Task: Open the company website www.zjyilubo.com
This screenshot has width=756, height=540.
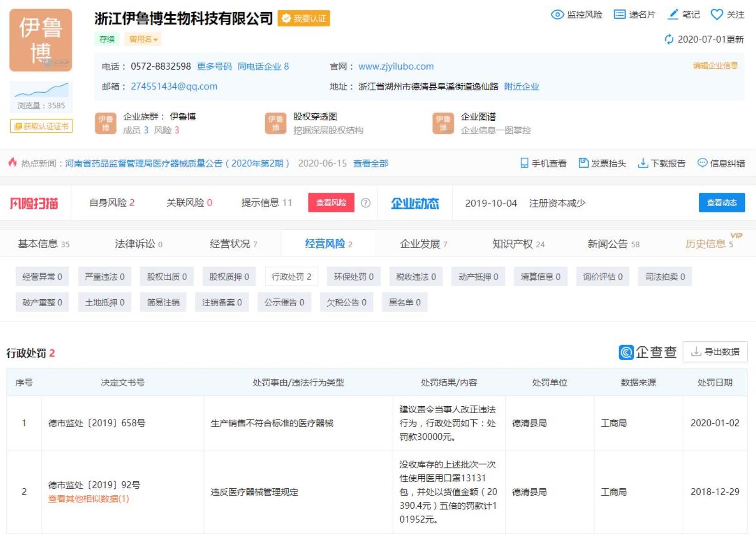Action: tap(396, 66)
